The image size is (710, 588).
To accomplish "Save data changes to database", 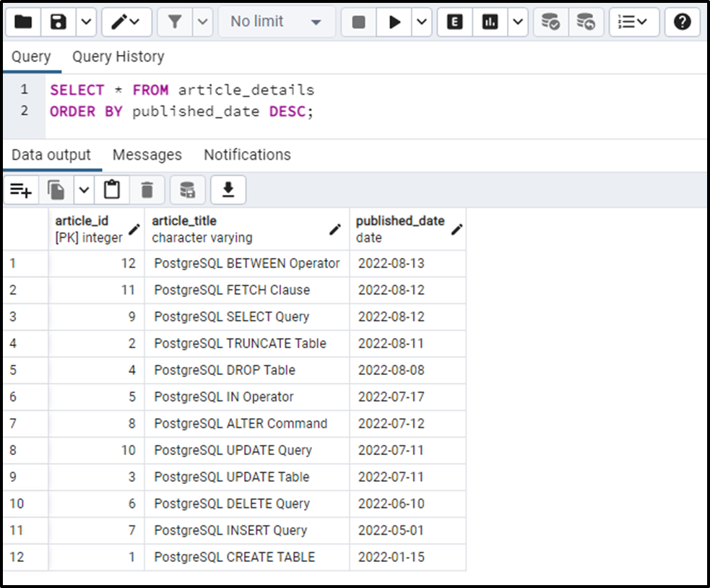I will pos(188,190).
